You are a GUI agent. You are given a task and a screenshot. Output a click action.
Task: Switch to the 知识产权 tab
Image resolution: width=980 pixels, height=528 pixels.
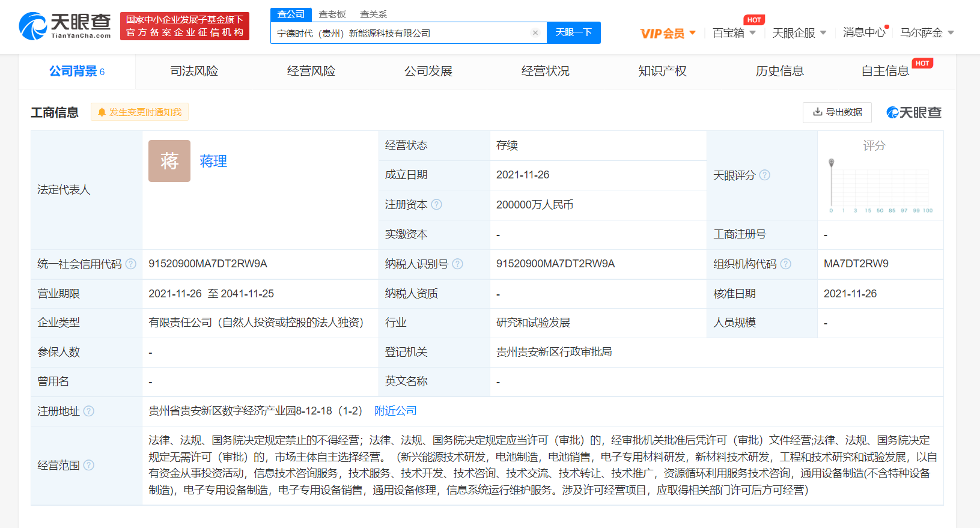click(662, 71)
